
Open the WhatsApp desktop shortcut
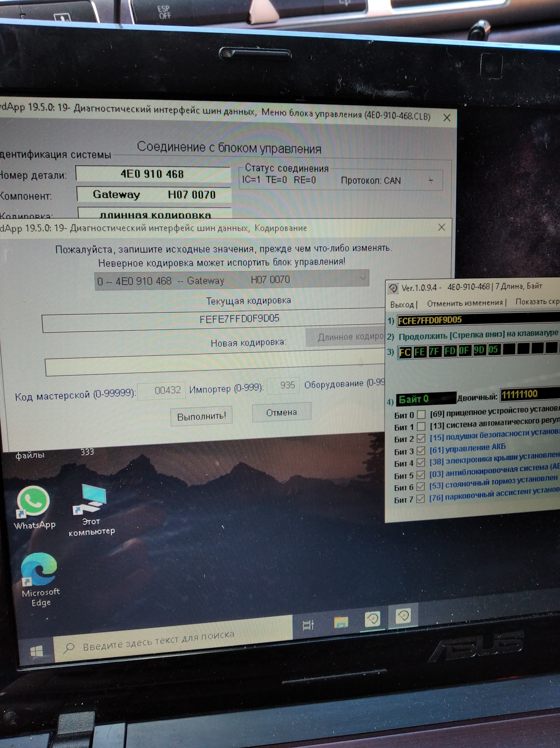[34, 507]
